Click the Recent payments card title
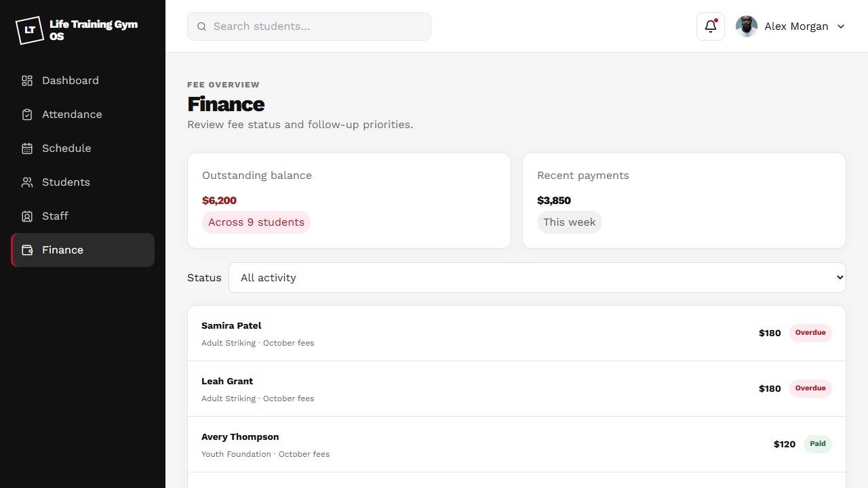Viewport: 868px width, 488px height. pyautogui.click(x=583, y=176)
